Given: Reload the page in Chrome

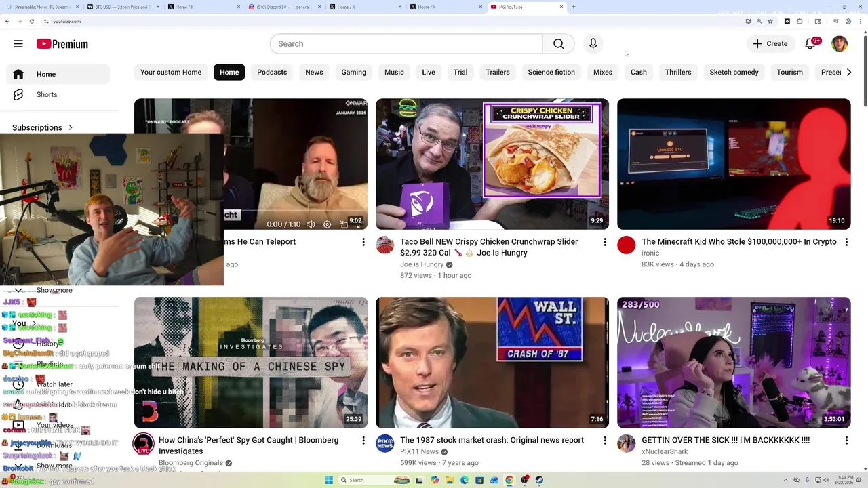Looking at the screenshot, I should [x=31, y=21].
